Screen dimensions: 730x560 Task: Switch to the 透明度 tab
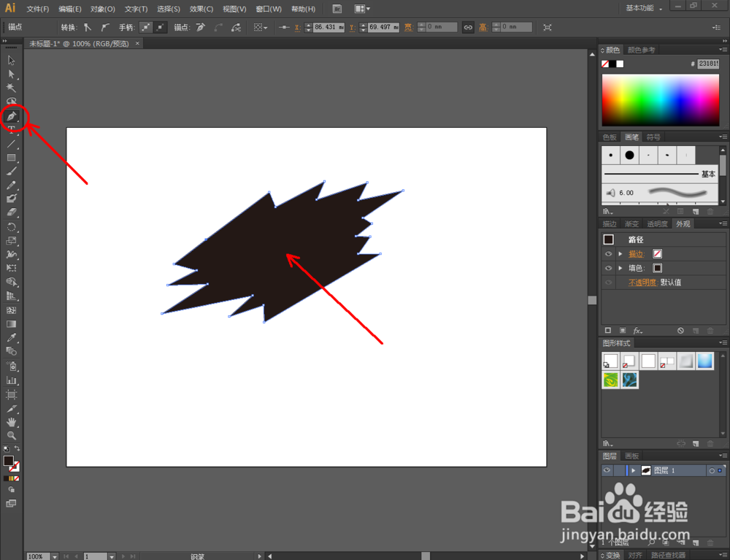(x=658, y=224)
